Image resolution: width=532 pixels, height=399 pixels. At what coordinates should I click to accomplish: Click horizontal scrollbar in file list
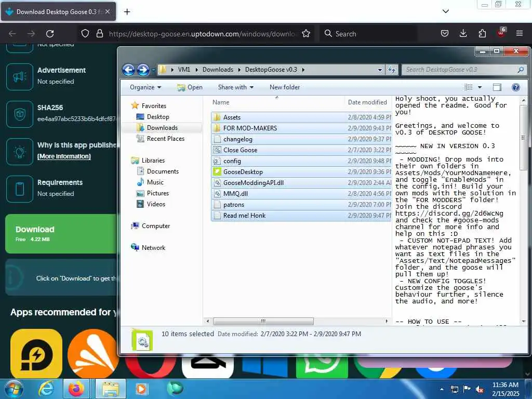click(x=263, y=321)
